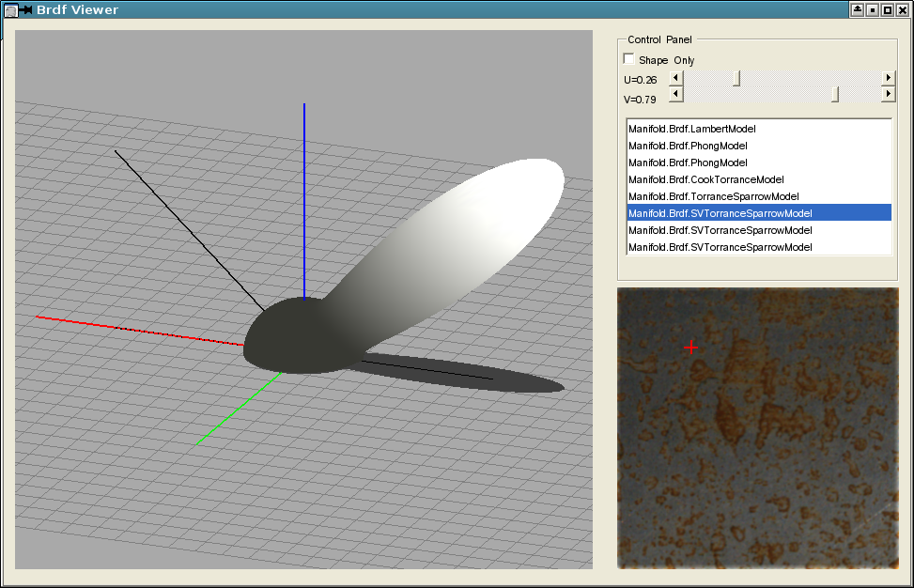Select the last SVTorranceSparrowModel entry in the list

(759, 247)
